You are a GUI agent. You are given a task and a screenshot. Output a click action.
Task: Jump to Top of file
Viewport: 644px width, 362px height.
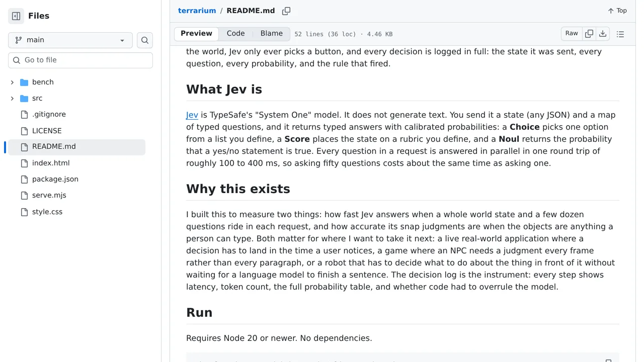pyautogui.click(x=617, y=11)
